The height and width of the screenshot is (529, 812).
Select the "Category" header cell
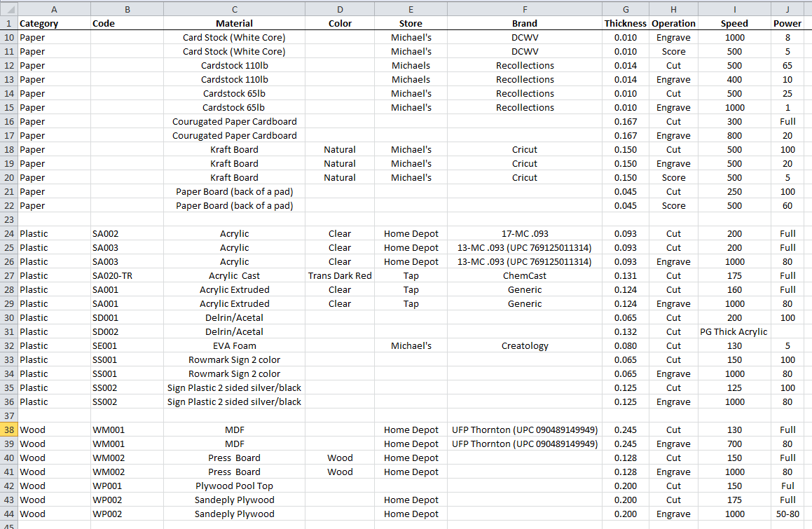click(55, 23)
